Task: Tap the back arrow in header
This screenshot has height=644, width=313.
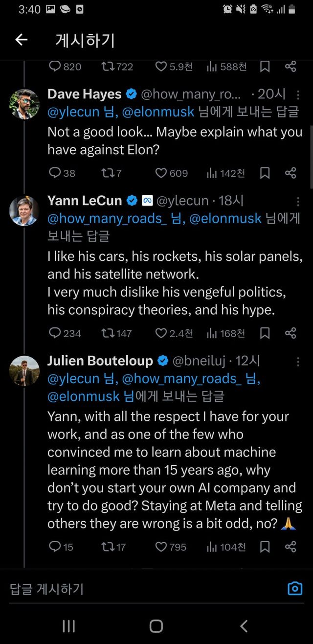Action: (22, 40)
